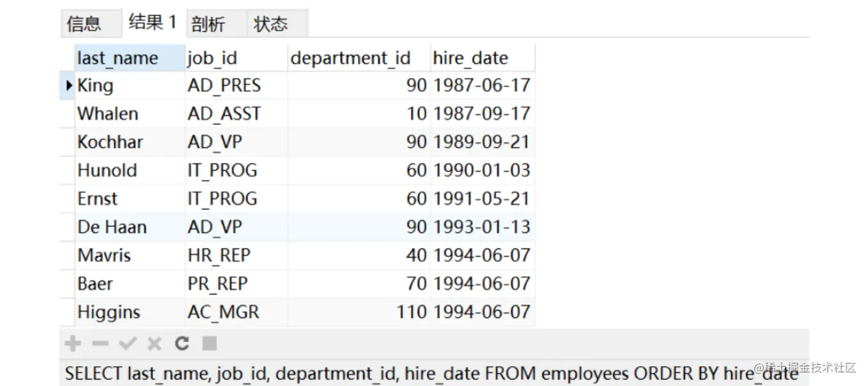The height and width of the screenshot is (386, 868).
Task: Click the add record plus icon
Action: 73,344
